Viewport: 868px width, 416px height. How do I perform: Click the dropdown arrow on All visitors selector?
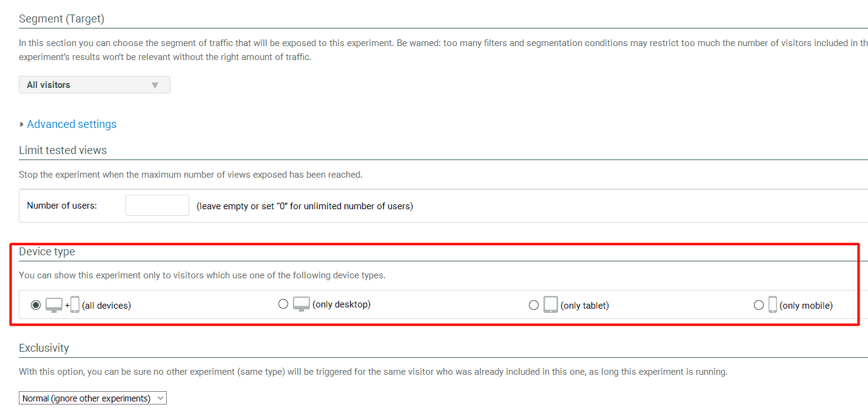click(155, 84)
